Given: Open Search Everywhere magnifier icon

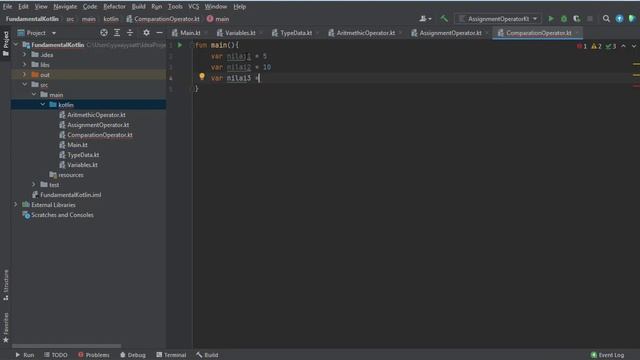Looking at the screenshot, I should (606, 19).
